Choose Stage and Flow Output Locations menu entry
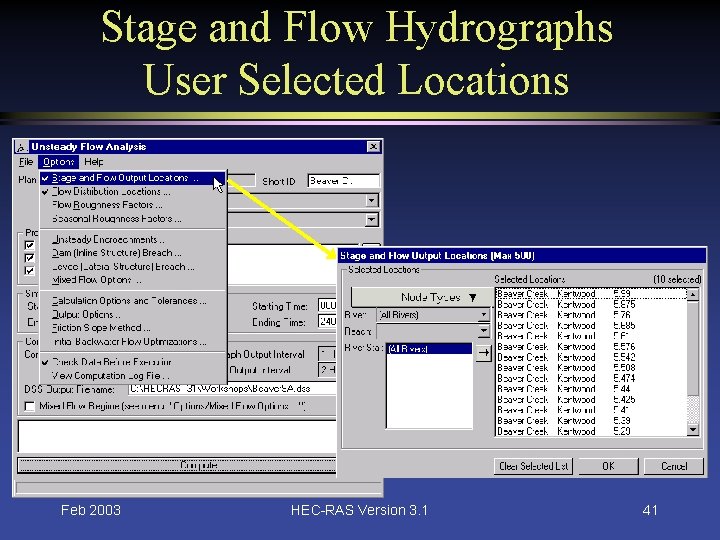This screenshot has height=540, width=720. pos(132,178)
